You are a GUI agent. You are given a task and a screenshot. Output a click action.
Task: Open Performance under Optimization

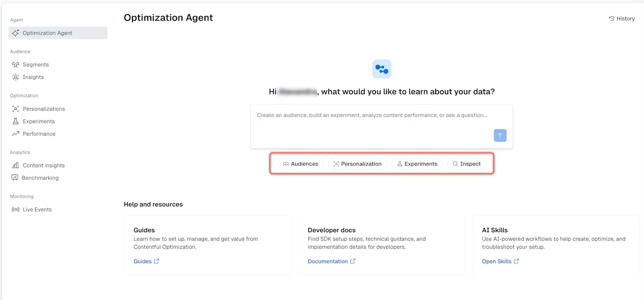[x=39, y=134]
